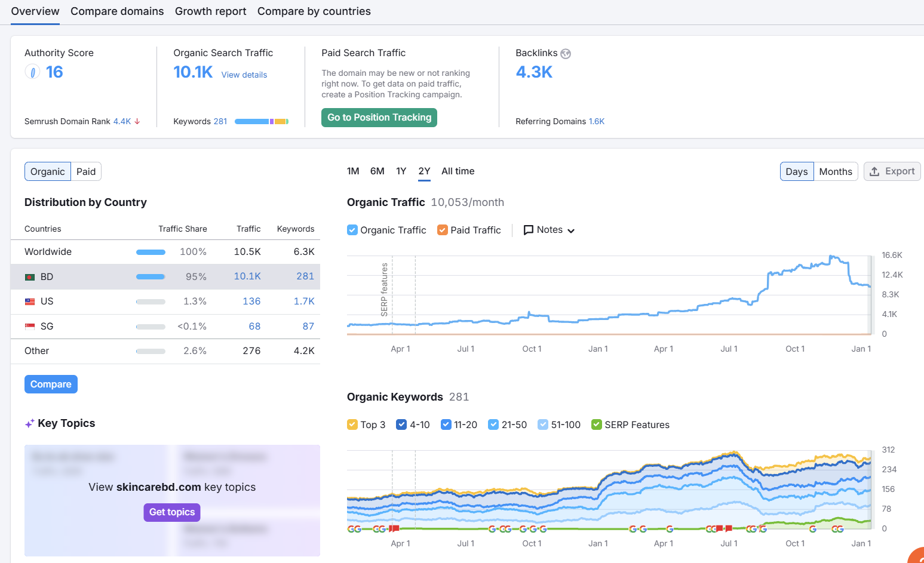Click the red down arrow beside Semrush Domain Rank
Screen dimensions: 924x563
click(137, 121)
